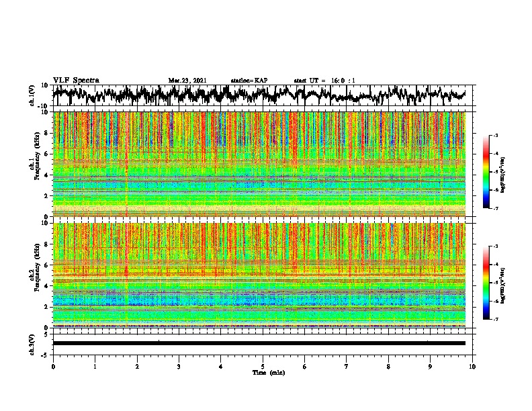Click the '-5' tick on ch.2 colorbar
The height and width of the screenshot is (411, 532).
(x=495, y=283)
